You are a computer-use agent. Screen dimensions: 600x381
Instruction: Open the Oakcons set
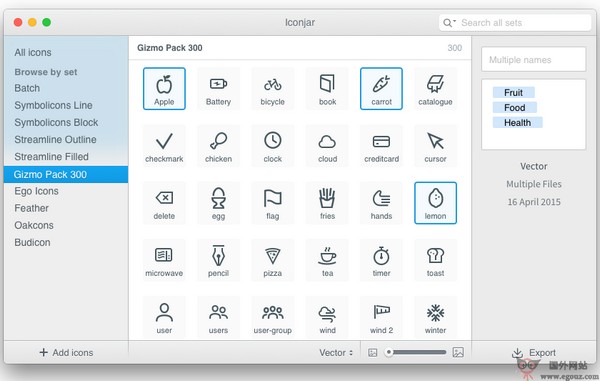point(34,225)
